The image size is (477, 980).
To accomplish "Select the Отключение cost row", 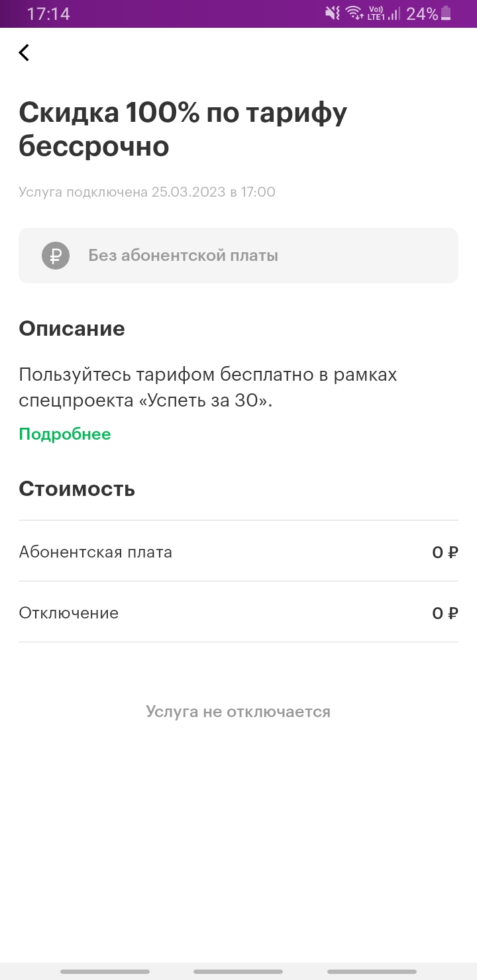I will tap(238, 612).
